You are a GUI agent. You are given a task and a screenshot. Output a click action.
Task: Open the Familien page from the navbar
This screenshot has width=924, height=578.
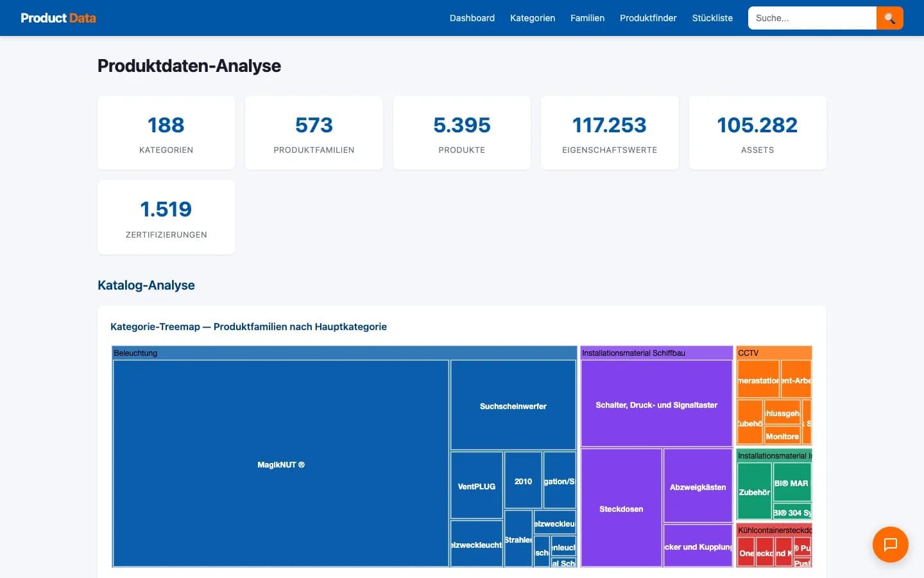pyautogui.click(x=587, y=18)
